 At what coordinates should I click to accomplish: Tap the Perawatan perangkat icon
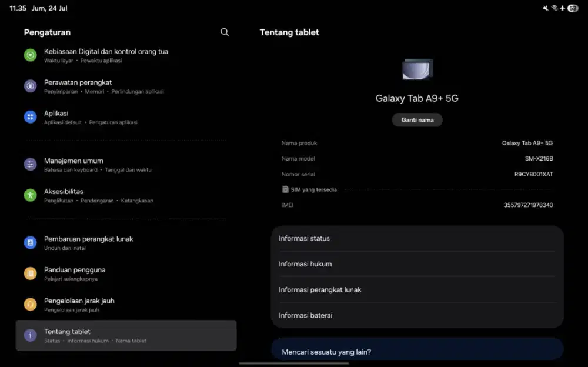click(31, 86)
